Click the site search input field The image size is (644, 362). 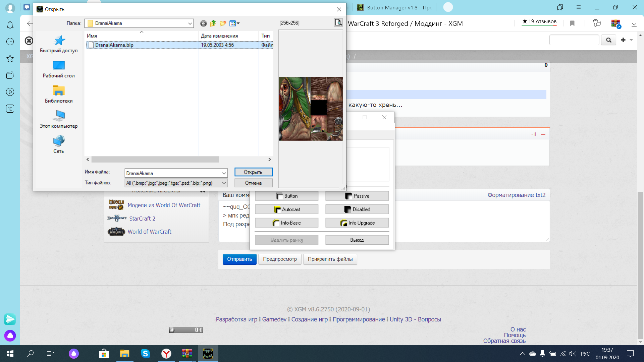pos(574,40)
